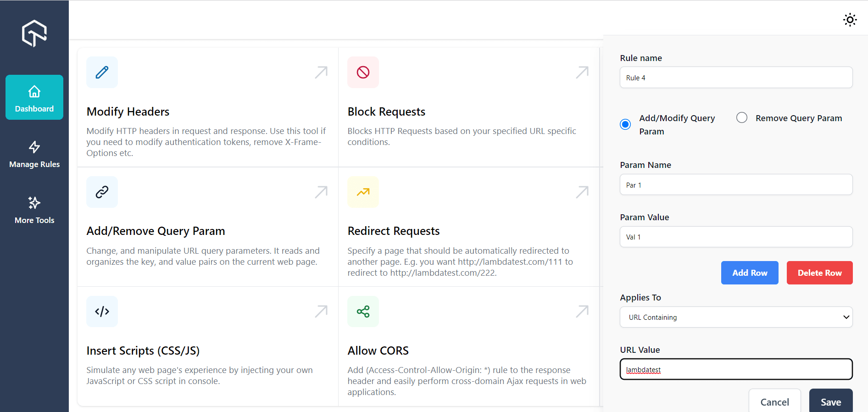Select the Remove Query Param radio button
This screenshot has height=412, width=868.
(742, 118)
